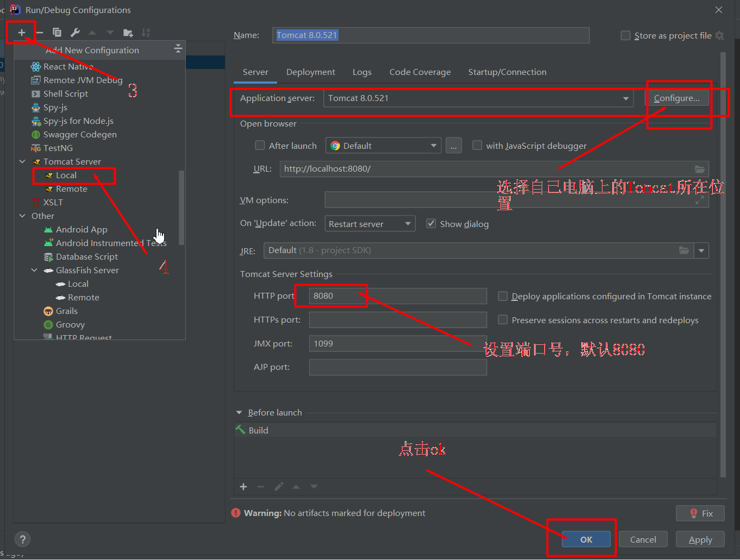Uncheck Show dialog checkbox
This screenshot has height=560, width=740.
pos(431,223)
